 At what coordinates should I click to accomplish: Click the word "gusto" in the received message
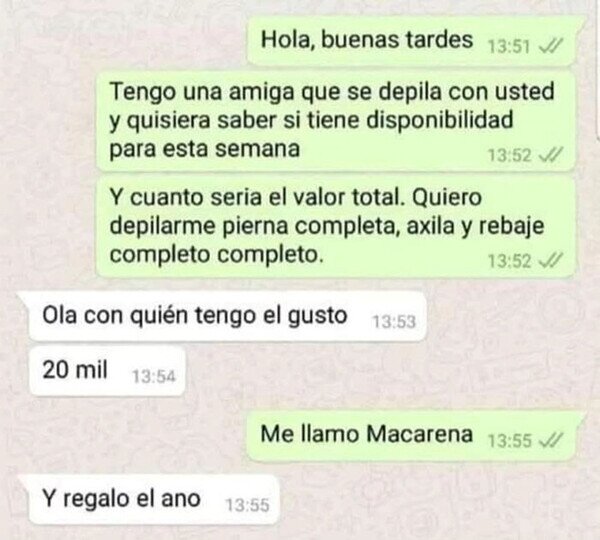point(318,317)
